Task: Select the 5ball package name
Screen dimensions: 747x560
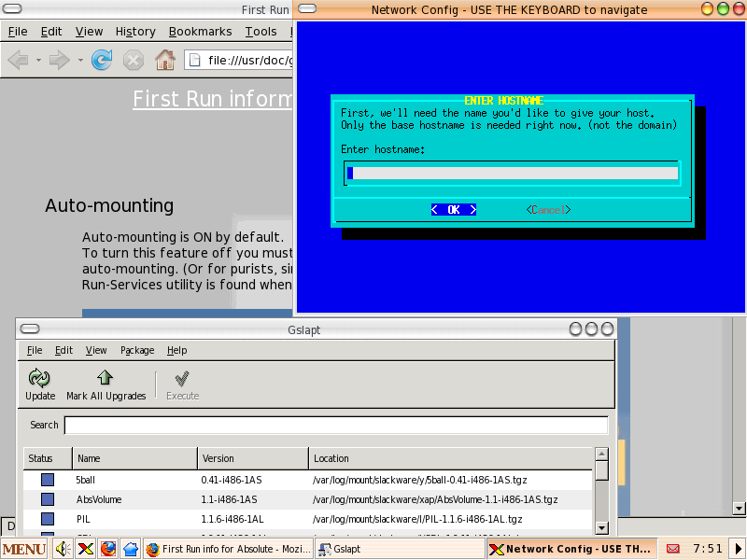Action: (85, 480)
